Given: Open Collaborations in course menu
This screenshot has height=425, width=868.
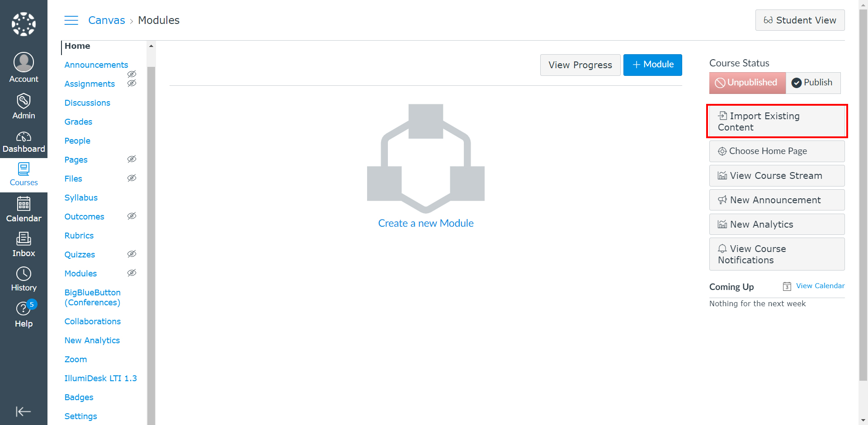Looking at the screenshot, I should [x=93, y=322].
